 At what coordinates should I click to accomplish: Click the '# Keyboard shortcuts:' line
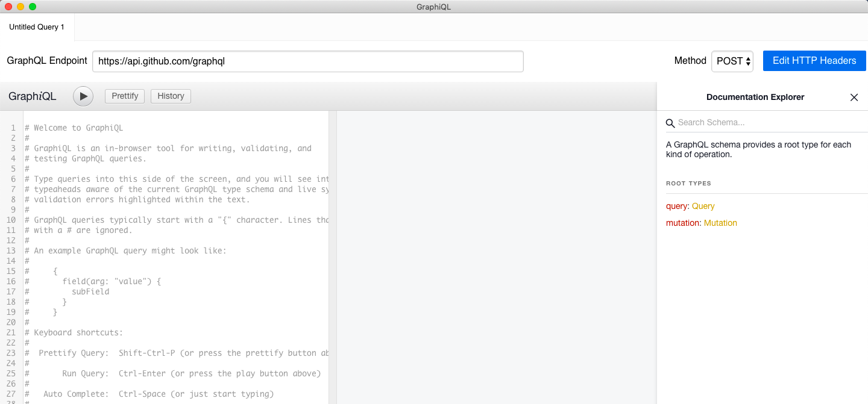[74, 332]
